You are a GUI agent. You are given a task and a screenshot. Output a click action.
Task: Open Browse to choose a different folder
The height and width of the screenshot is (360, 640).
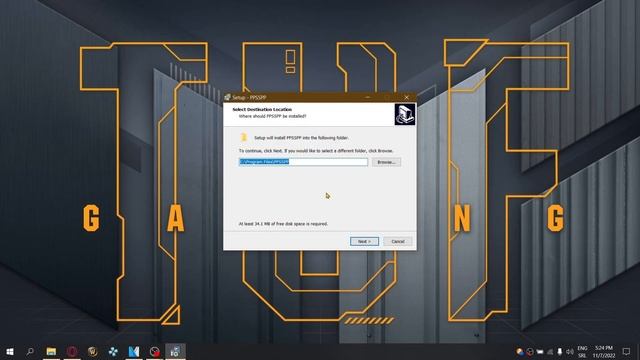[x=386, y=162]
